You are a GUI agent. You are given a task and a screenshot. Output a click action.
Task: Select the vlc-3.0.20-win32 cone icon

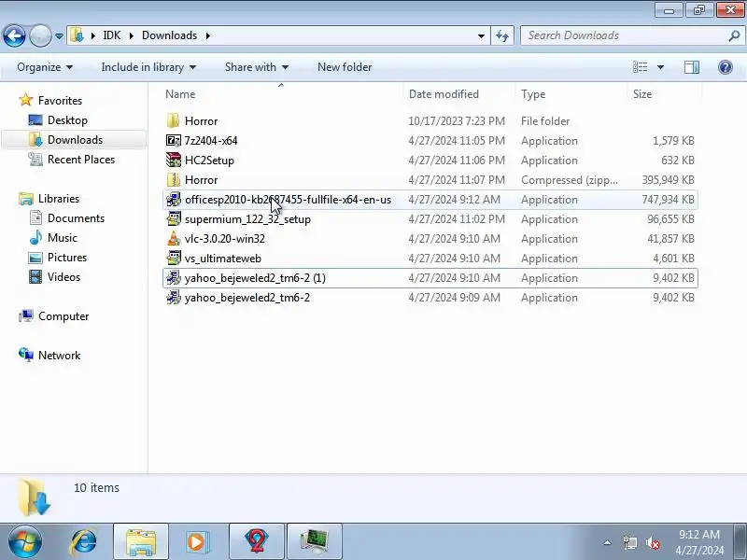coord(174,239)
